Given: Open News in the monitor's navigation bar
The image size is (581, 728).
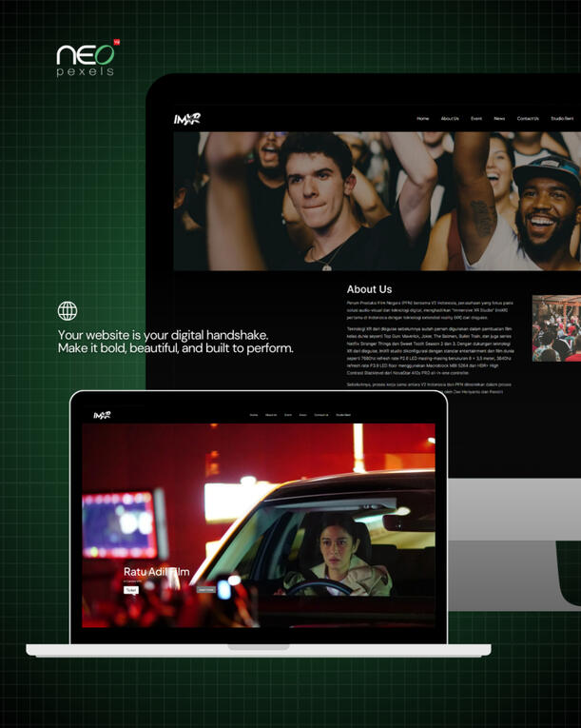Looking at the screenshot, I should (x=499, y=119).
